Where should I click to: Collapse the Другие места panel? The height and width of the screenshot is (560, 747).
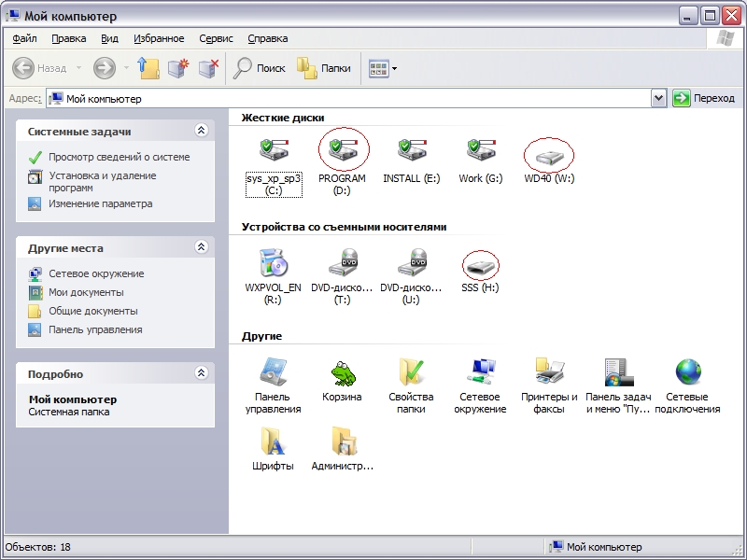(201, 248)
